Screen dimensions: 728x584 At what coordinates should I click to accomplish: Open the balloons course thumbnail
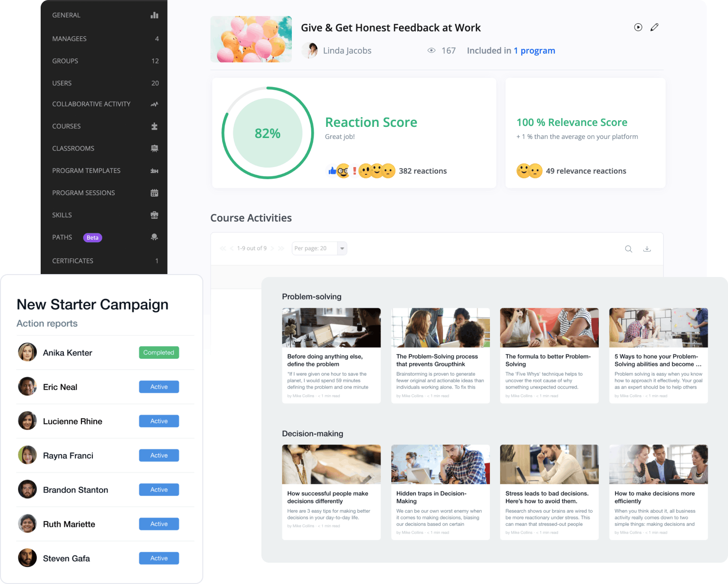(x=251, y=39)
